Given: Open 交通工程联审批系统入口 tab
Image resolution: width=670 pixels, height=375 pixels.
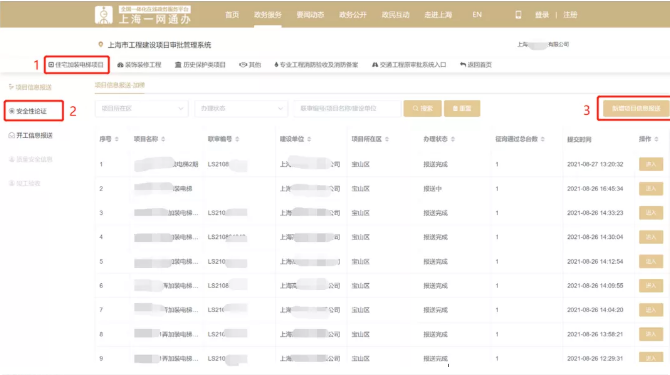Looking at the screenshot, I should 409,65.
